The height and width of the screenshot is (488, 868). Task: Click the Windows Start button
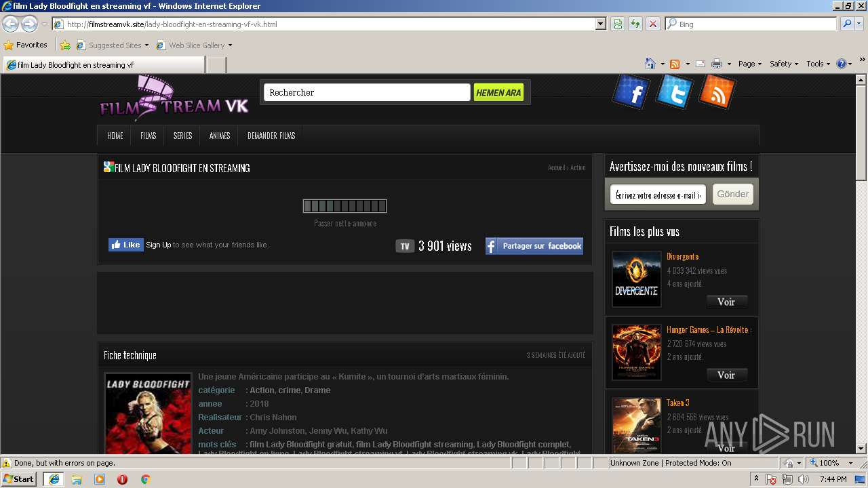(x=19, y=479)
